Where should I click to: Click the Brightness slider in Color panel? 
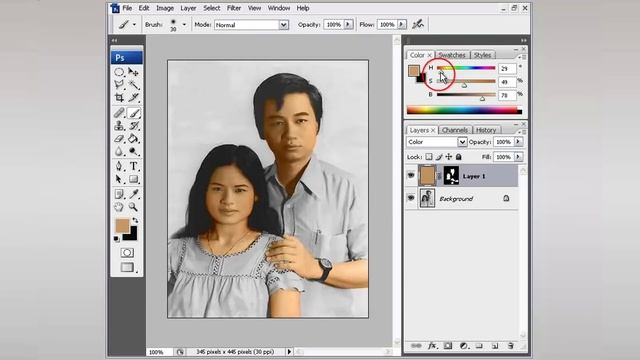[466, 96]
